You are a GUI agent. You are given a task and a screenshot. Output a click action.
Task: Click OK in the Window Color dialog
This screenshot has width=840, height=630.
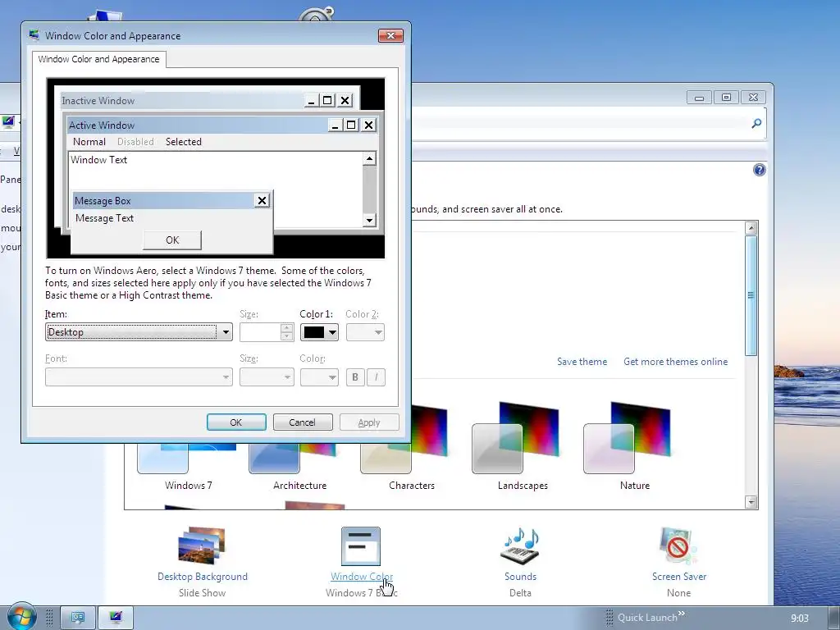coord(236,422)
